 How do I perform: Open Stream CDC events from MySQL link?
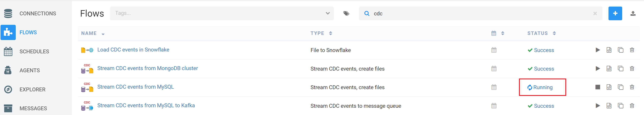(135, 87)
